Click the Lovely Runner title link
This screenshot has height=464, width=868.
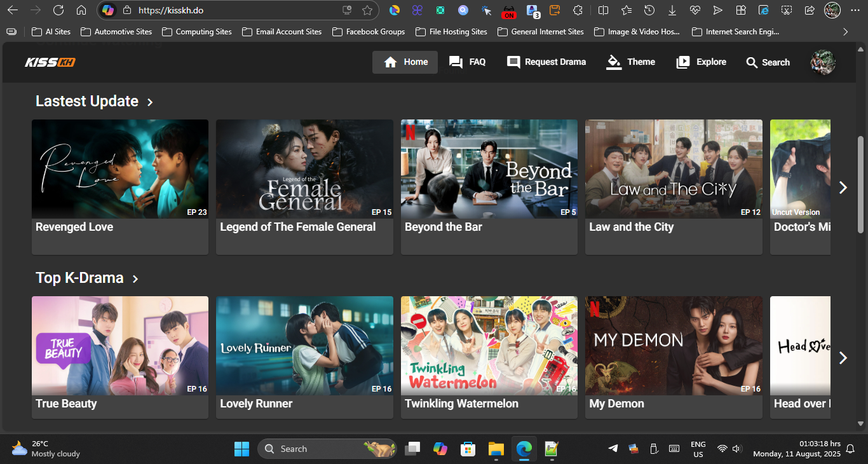[x=256, y=404]
